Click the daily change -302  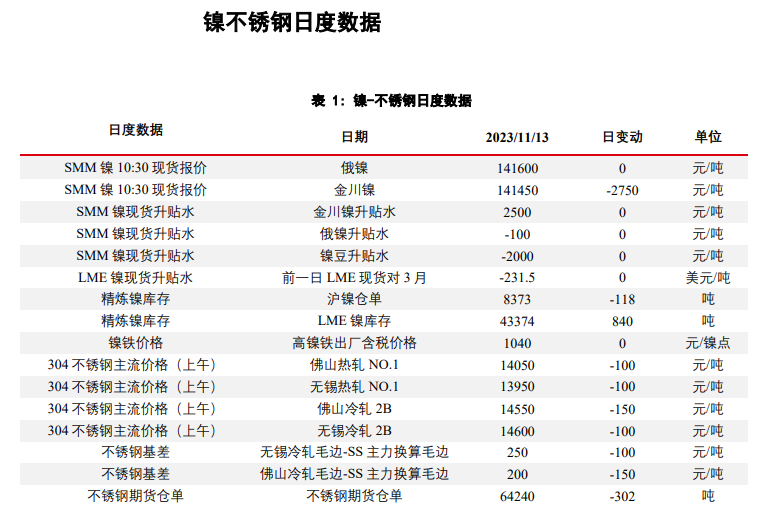tap(622, 496)
